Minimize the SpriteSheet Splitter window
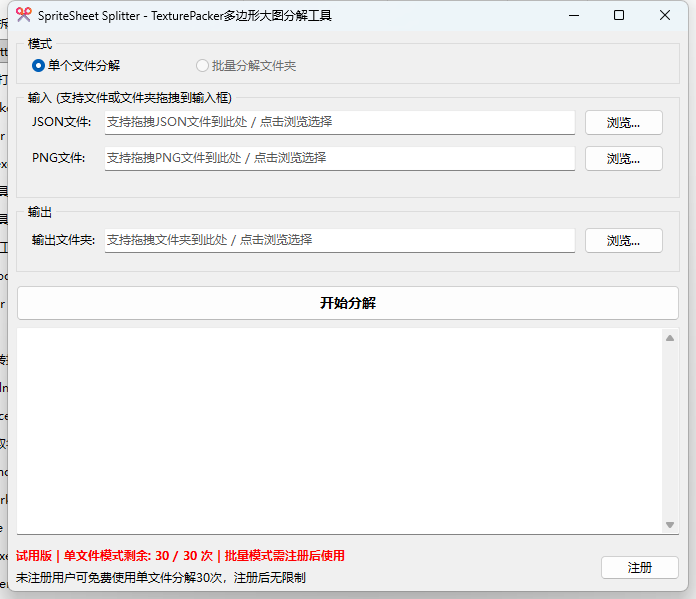 pos(574,16)
